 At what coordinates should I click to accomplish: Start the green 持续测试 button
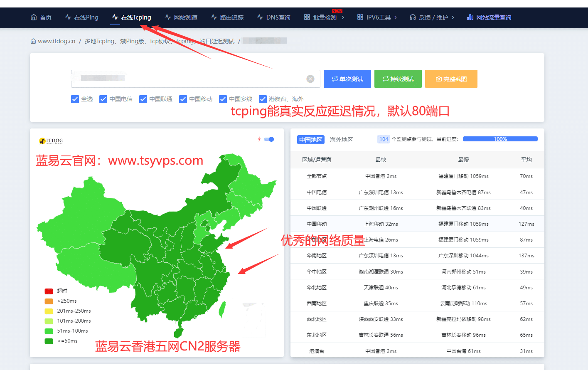click(x=398, y=79)
